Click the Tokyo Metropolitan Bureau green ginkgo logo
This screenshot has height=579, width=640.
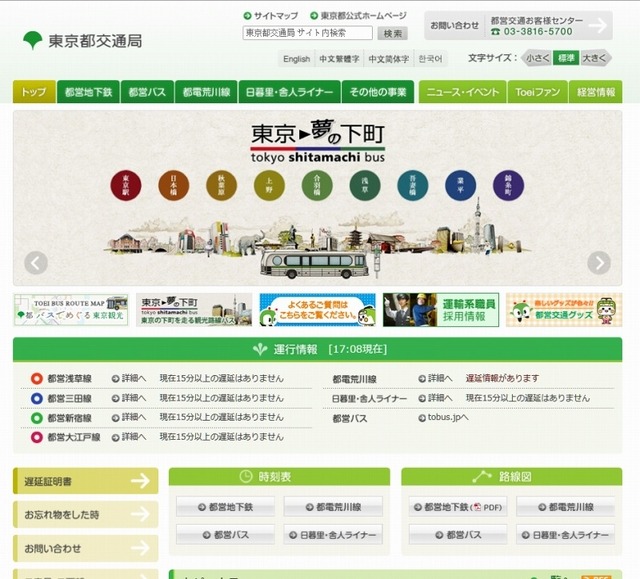(x=33, y=40)
